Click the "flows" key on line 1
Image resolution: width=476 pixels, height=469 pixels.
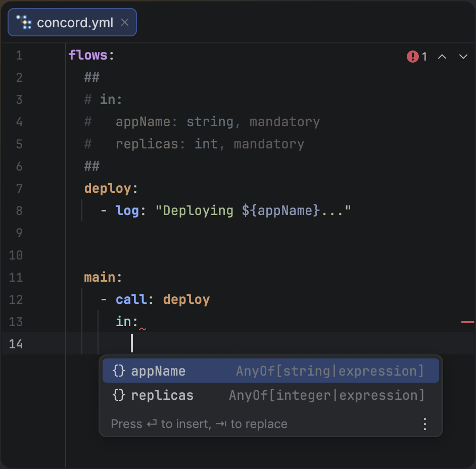pos(88,55)
